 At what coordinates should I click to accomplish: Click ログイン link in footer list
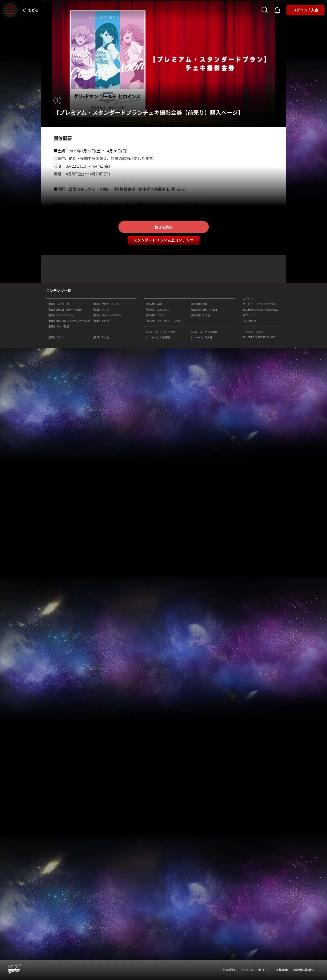coord(248,299)
